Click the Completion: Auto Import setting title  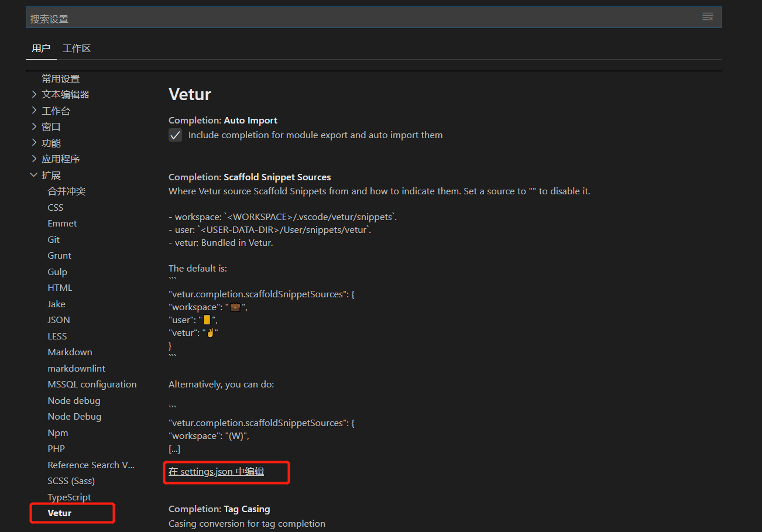tap(223, 120)
